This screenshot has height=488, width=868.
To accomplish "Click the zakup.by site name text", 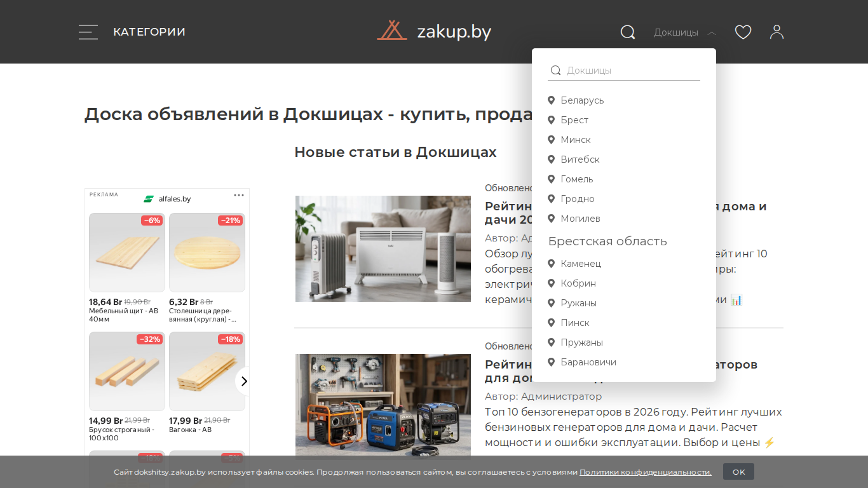I will pyautogui.click(x=454, y=32).
